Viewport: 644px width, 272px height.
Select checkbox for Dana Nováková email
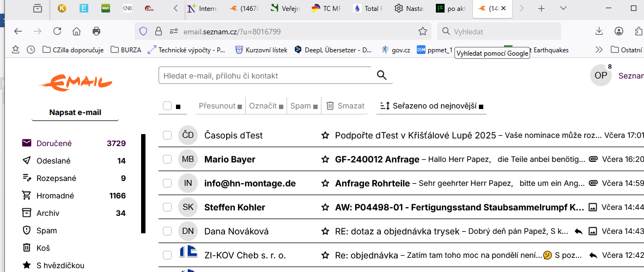(x=167, y=231)
